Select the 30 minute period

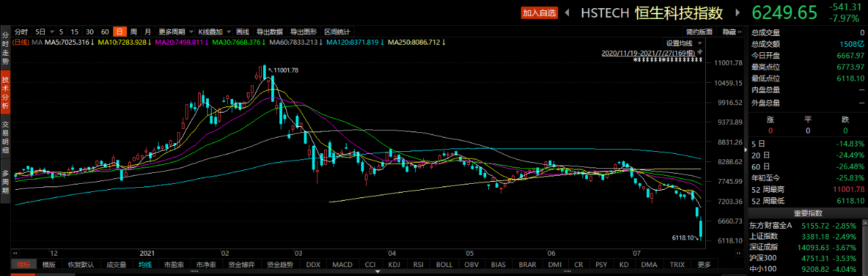(90, 32)
